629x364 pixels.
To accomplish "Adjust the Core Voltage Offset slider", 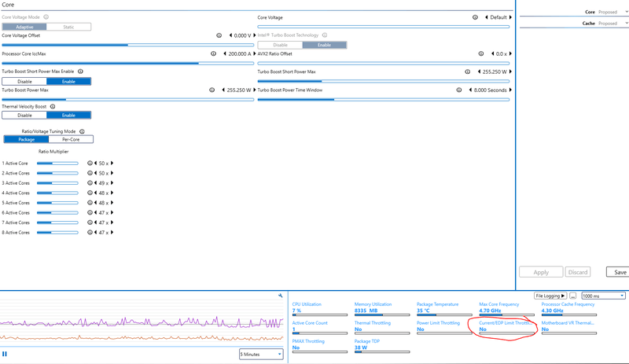I will point(128,45).
